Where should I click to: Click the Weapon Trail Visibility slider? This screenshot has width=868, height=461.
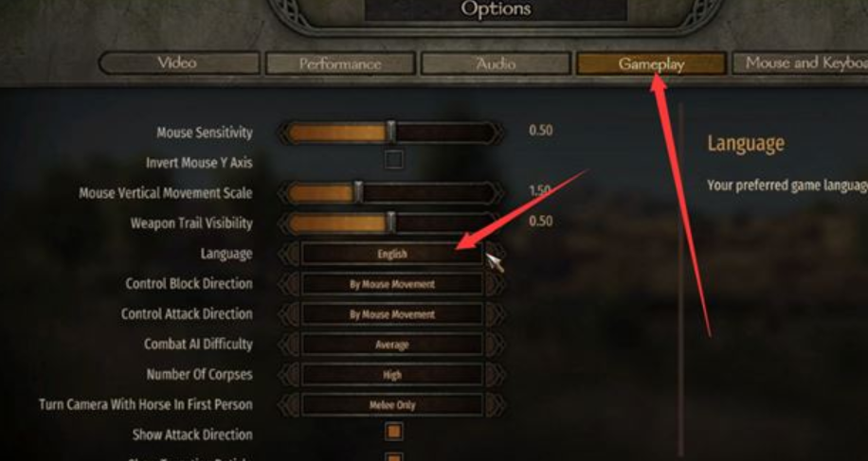click(390, 223)
